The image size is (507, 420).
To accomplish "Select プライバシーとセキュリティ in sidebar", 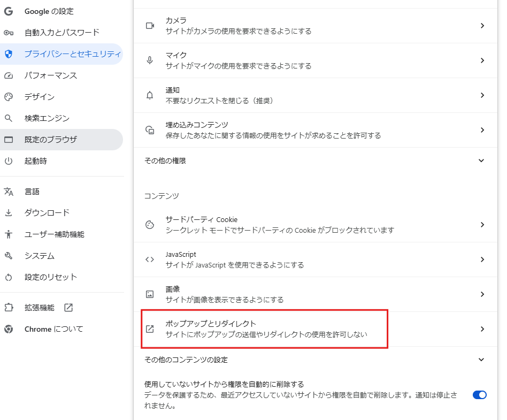I will (62, 54).
